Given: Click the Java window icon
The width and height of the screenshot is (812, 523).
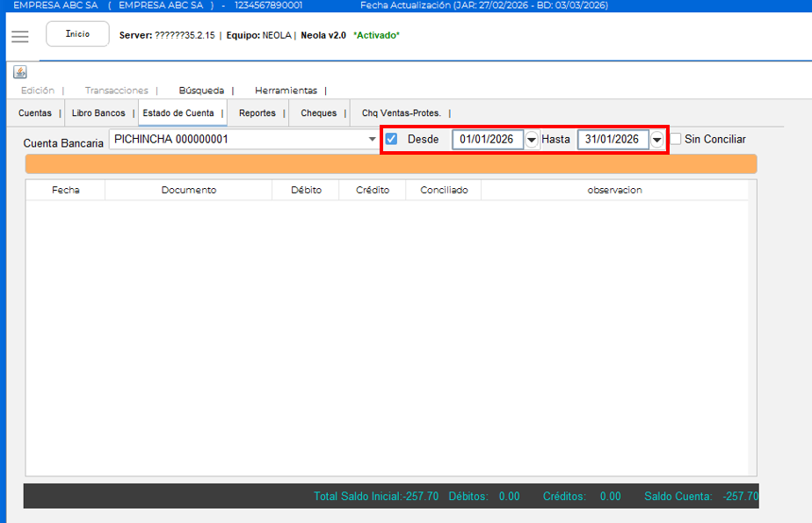Looking at the screenshot, I should [x=20, y=72].
